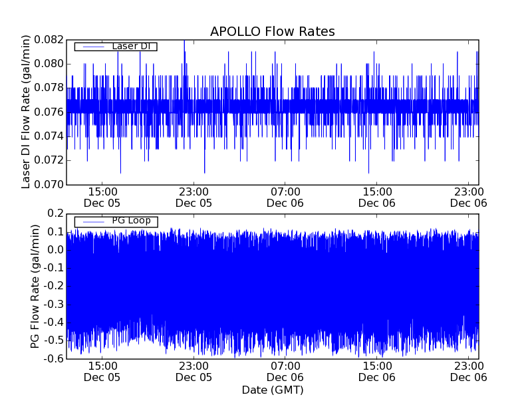Click "23:00 Dec 05" under the Laser DI plot

(194, 198)
